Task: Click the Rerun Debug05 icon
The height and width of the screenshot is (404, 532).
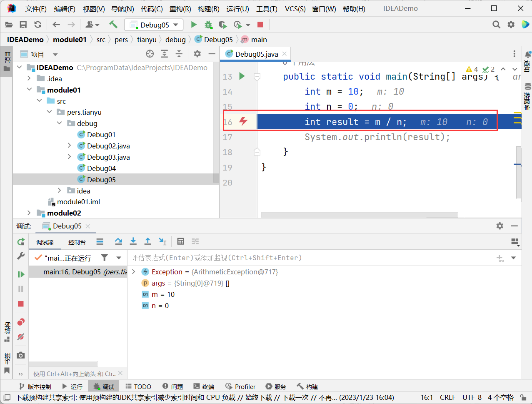Action: pos(21,242)
